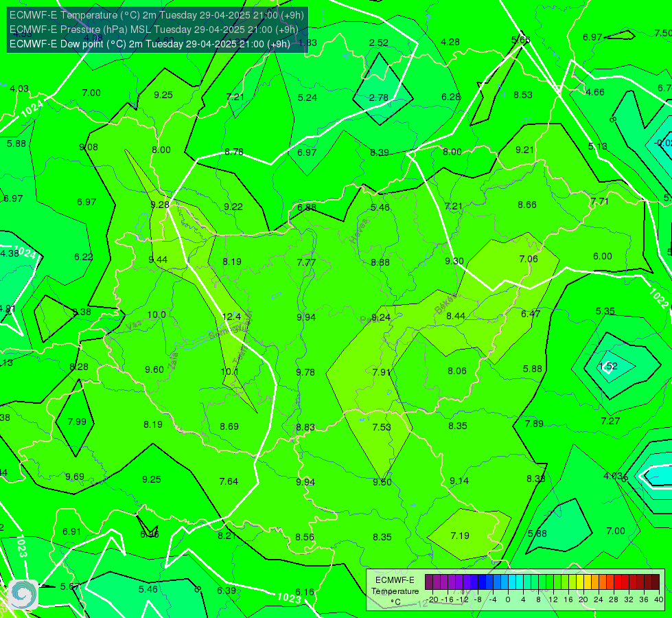Click the Vas county label
The image size is (672, 618).
134,326
